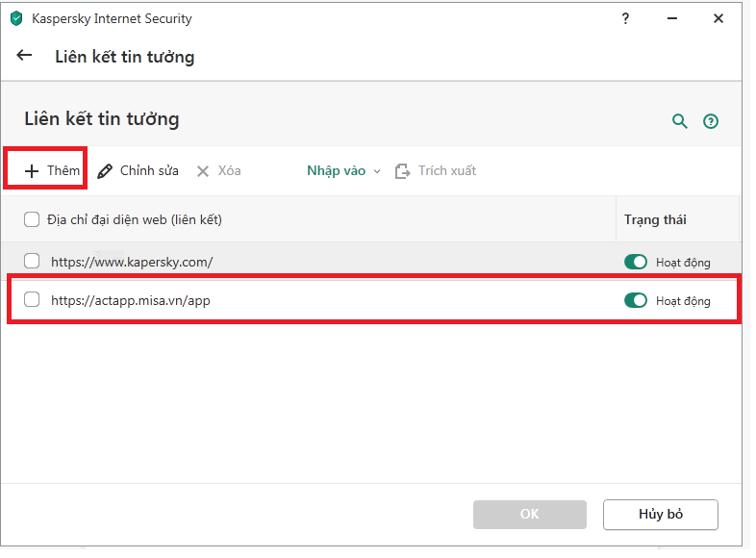The image size is (756, 558).
Task: Click the title bar question mark help
Action: point(625,19)
